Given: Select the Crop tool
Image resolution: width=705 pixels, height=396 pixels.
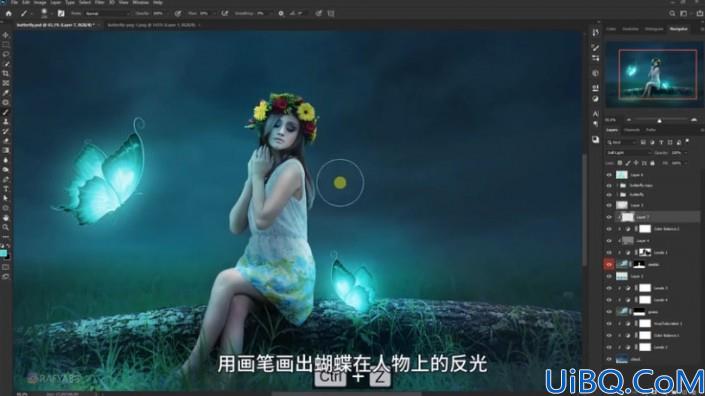Looking at the screenshot, I should pyautogui.click(x=5, y=73).
